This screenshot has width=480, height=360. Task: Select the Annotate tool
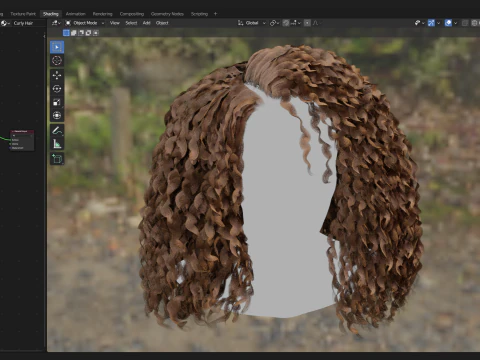(57, 130)
